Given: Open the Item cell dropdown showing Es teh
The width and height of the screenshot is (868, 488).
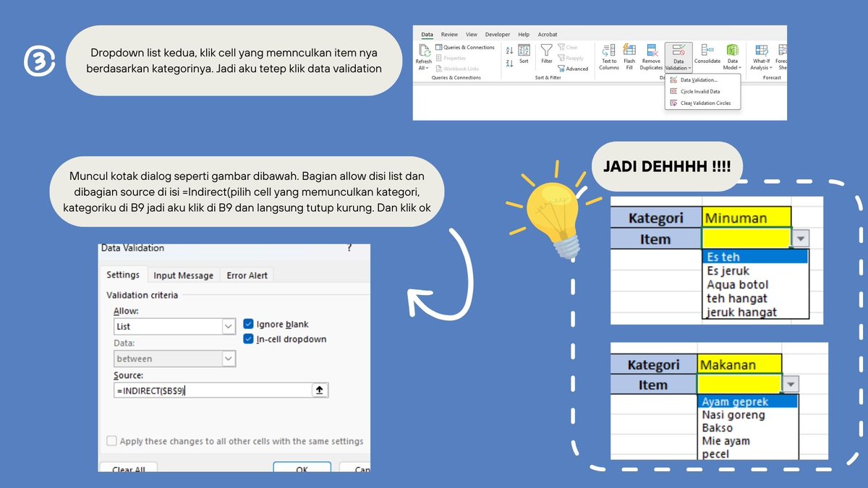Looking at the screenshot, I should tap(799, 239).
